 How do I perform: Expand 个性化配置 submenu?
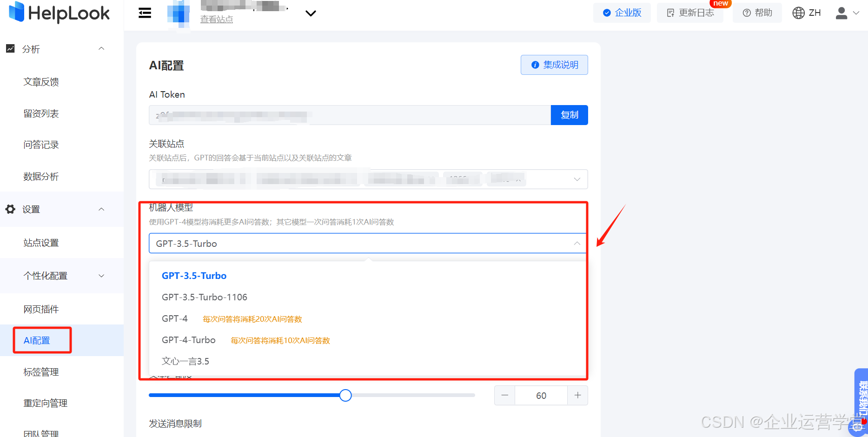click(x=62, y=276)
